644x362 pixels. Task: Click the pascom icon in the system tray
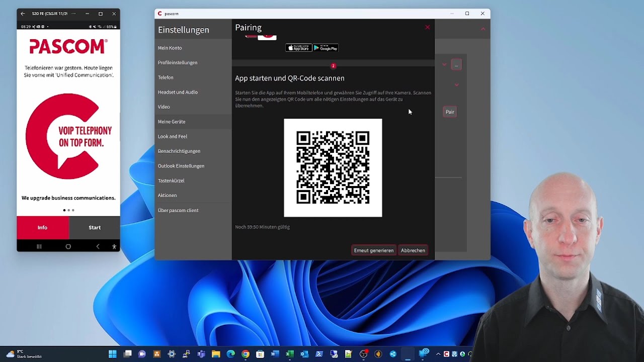coord(446,354)
